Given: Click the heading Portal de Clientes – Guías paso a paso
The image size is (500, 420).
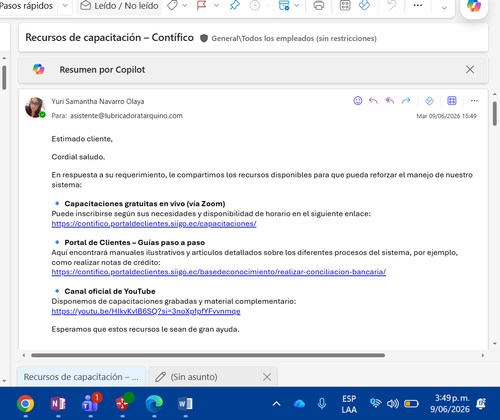Looking at the screenshot, I should tap(135, 243).
